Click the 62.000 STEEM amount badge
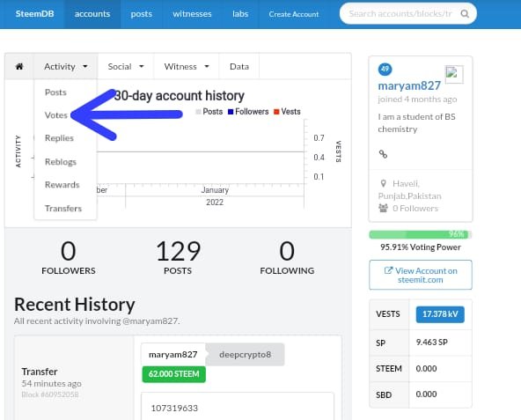Screen dimensions: 521x420 pyautogui.click(x=173, y=374)
